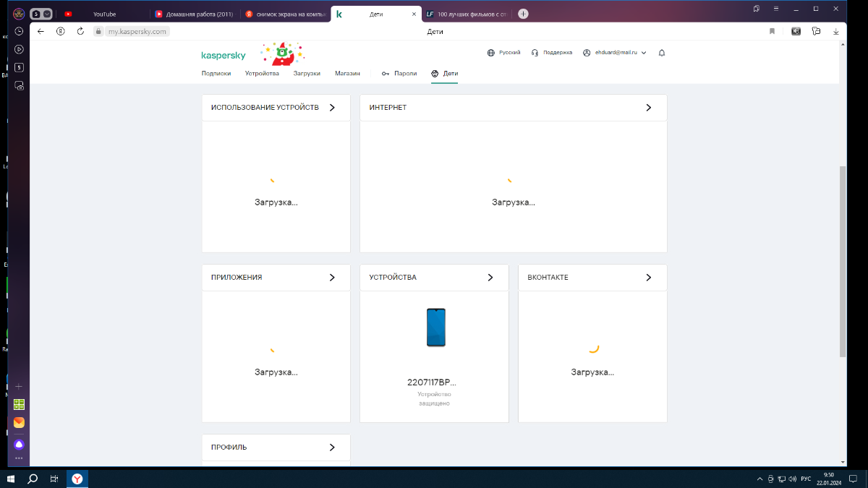Open Windows taskbar search
The height and width of the screenshot is (488, 868).
click(33, 479)
